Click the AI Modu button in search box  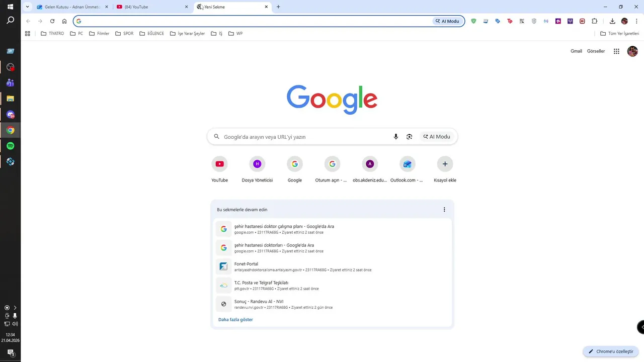[x=437, y=137]
